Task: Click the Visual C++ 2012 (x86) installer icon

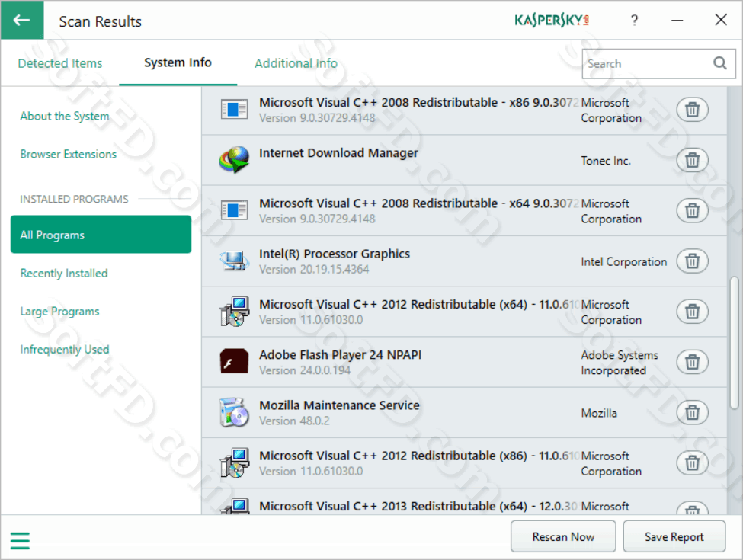Action: 234,463
